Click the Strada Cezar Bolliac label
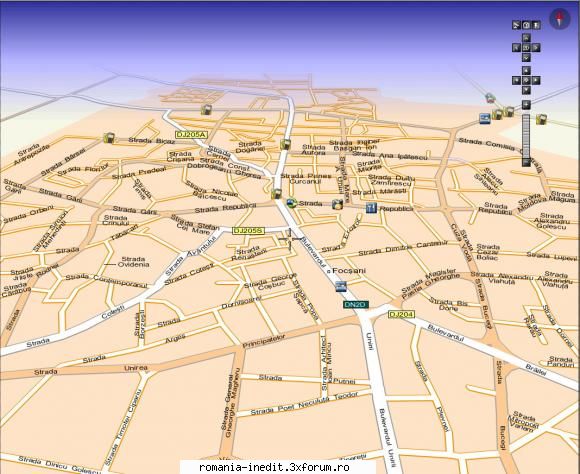This screenshot has width=580, height=474. pyautogui.click(x=487, y=252)
